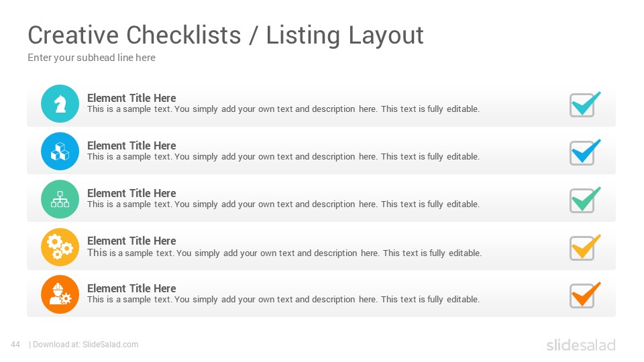Viewport: 644px width, 362px height.
Task: Toggle the orange checkmark checkbox
Action: [584, 295]
